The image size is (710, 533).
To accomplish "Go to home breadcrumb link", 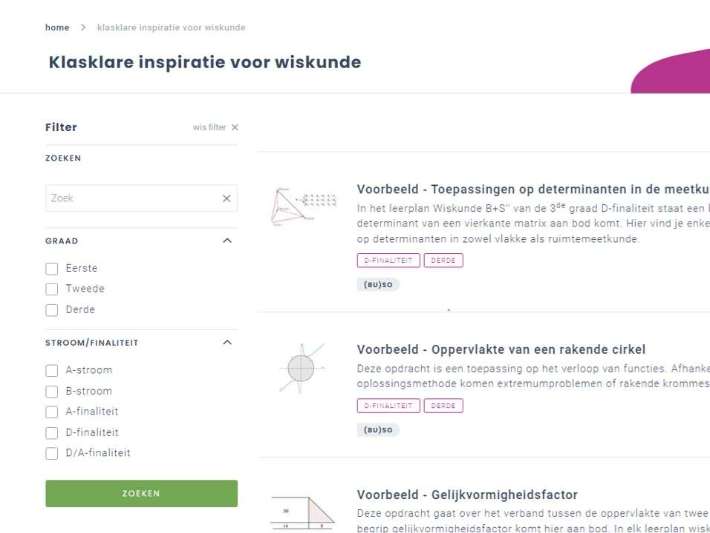I will 57,28.
